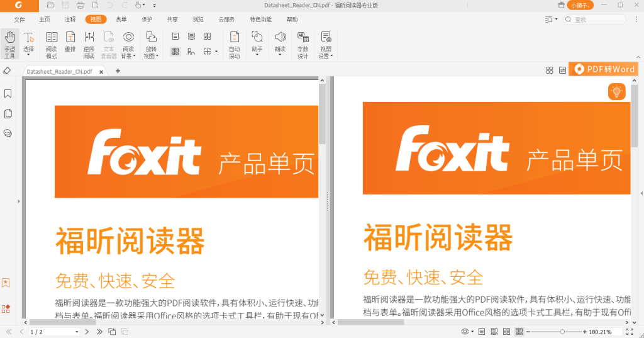
Task: Go to next page arrow in status bar
Action: click(87, 332)
